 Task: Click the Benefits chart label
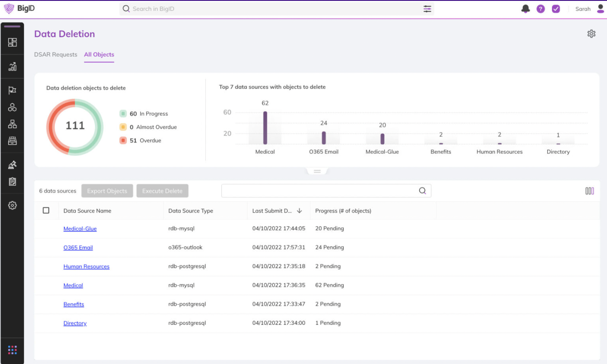441,152
